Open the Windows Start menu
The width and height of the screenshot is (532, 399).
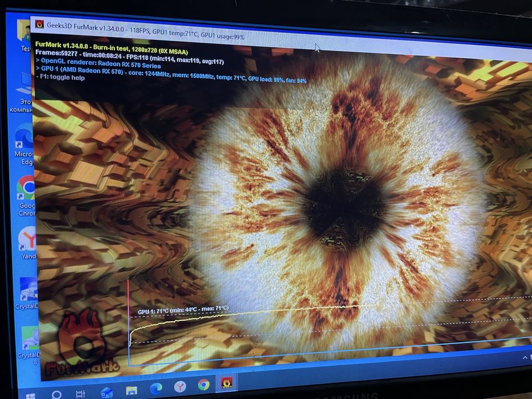[31, 396]
